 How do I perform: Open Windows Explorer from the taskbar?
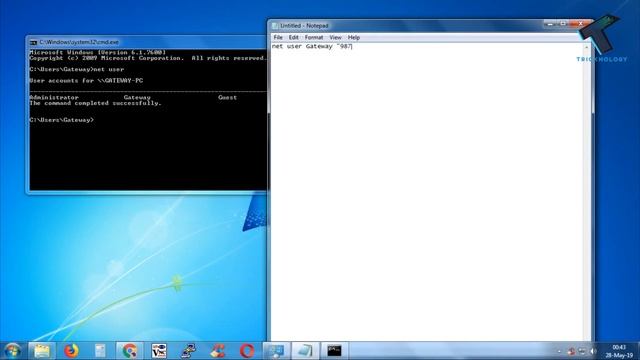click(42, 351)
